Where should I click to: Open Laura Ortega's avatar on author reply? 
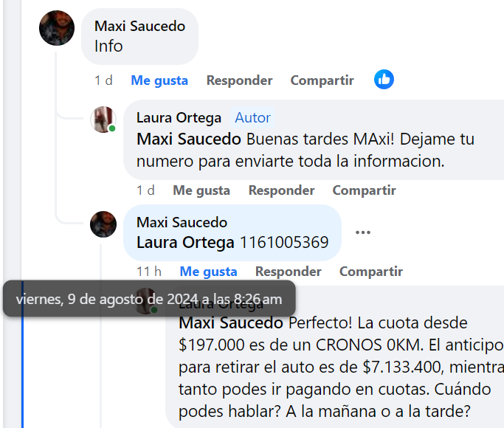103,120
